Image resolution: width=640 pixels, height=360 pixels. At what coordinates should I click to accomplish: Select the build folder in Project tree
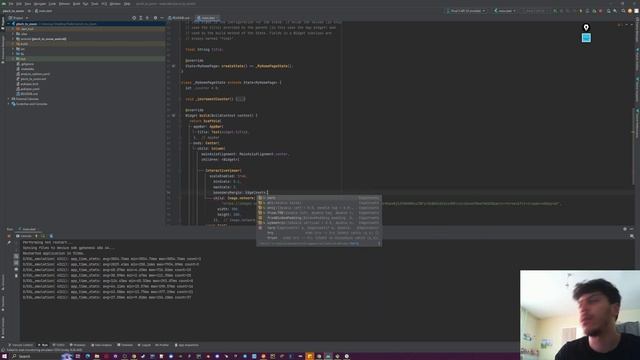(x=24, y=44)
